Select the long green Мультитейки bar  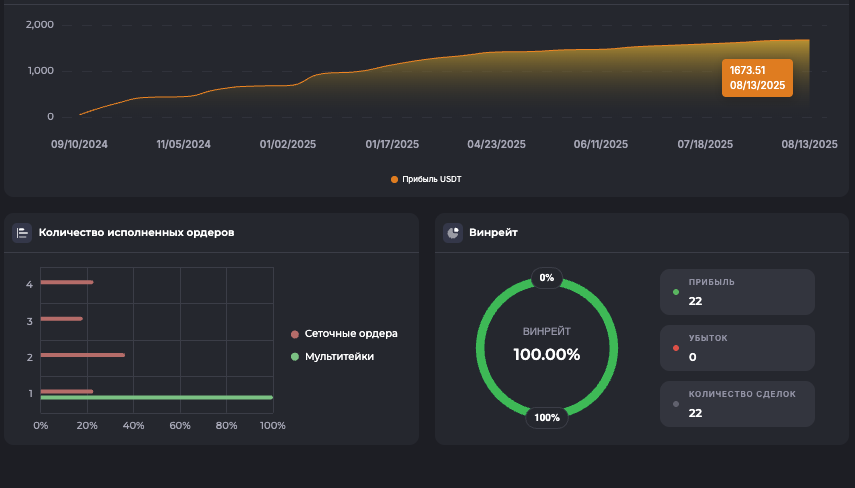(x=156, y=397)
